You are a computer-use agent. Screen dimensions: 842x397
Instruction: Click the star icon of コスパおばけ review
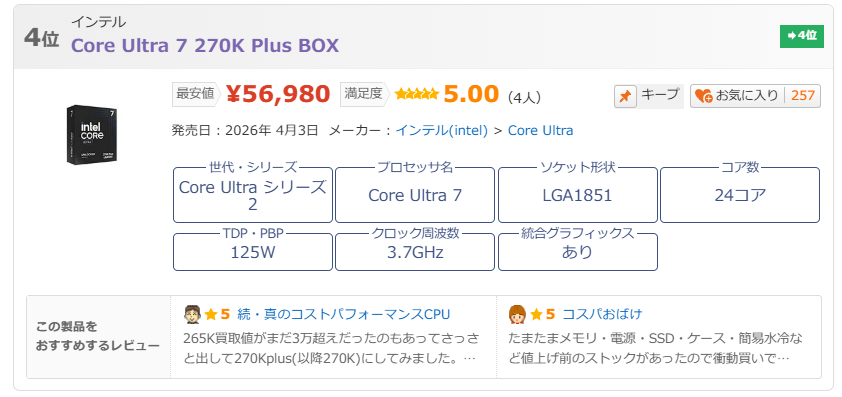tap(536, 314)
